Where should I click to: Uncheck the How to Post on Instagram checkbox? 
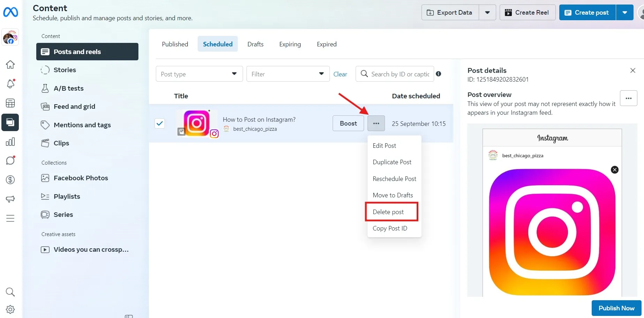pyautogui.click(x=160, y=123)
